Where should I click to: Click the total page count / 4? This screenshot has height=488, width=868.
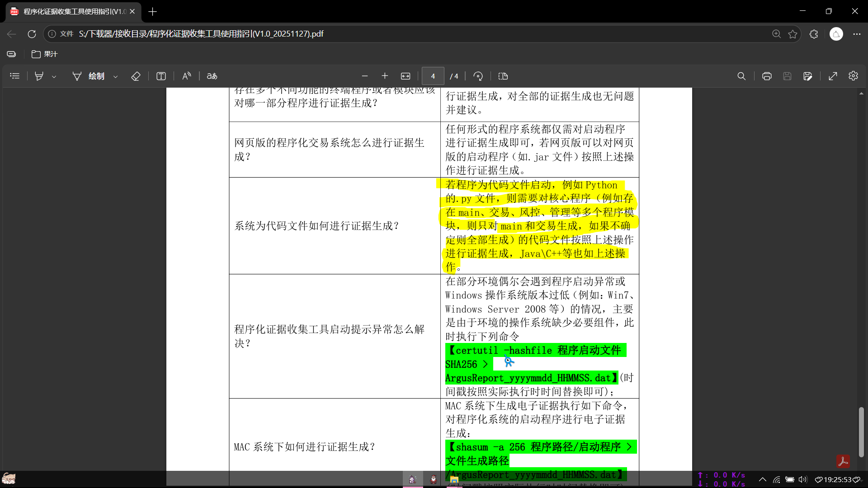click(454, 76)
